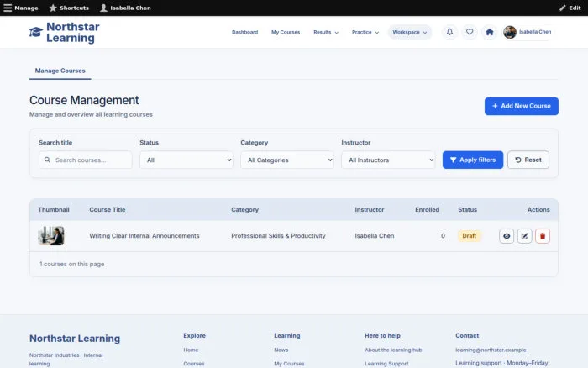The height and width of the screenshot is (368, 588).
Task: Select the Manage Courses tab
Action: coord(60,71)
